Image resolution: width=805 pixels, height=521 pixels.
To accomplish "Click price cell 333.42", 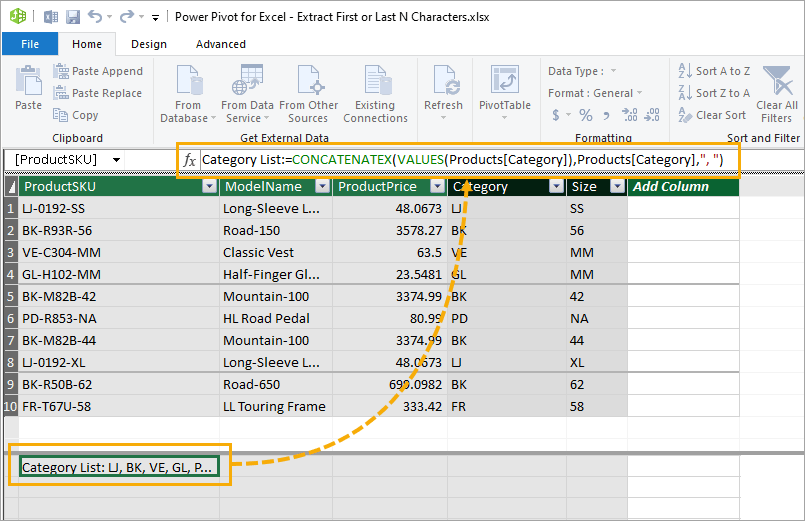I will (x=390, y=407).
